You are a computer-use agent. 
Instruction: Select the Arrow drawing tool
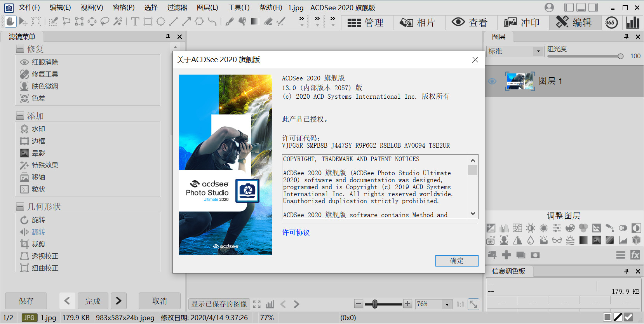click(186, 22)
